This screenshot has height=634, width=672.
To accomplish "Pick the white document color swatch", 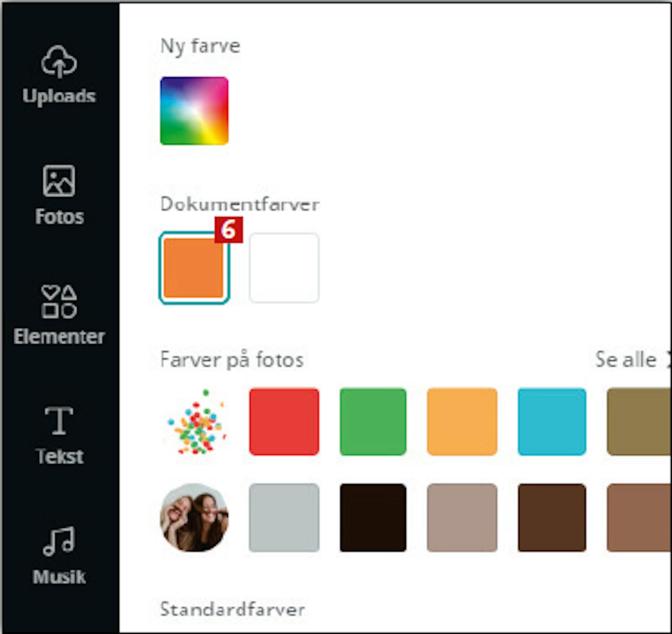I will click(x=284, y=267).
